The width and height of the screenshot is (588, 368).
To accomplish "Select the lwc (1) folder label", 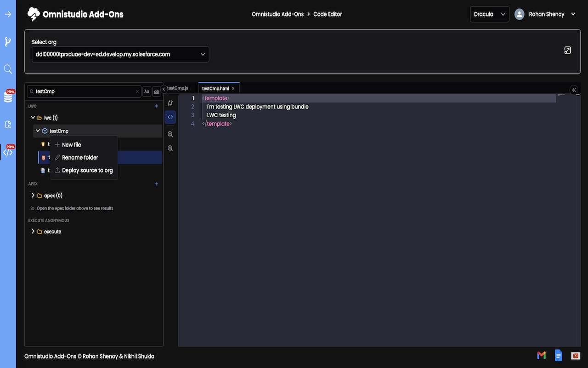I will 51,118.
